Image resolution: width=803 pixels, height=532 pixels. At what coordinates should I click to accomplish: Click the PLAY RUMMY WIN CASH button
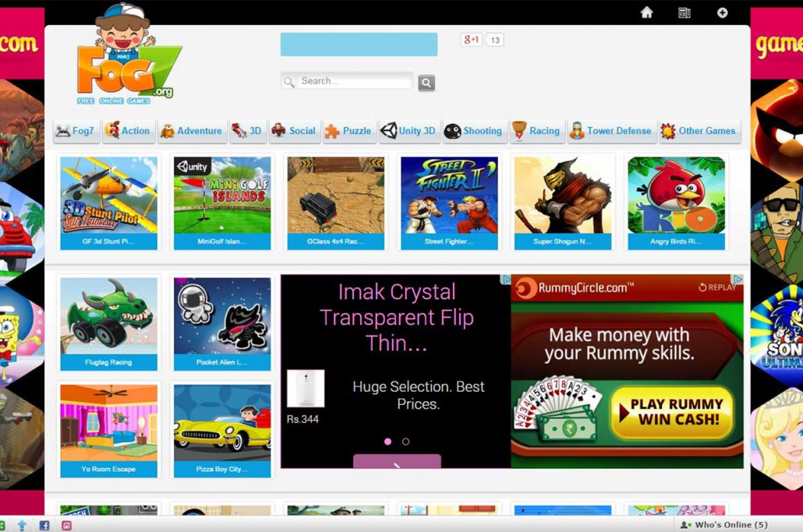672,412
